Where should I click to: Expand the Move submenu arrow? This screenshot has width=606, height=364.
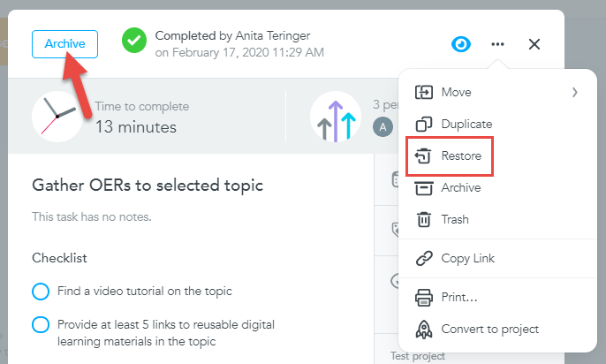[575, 93]
